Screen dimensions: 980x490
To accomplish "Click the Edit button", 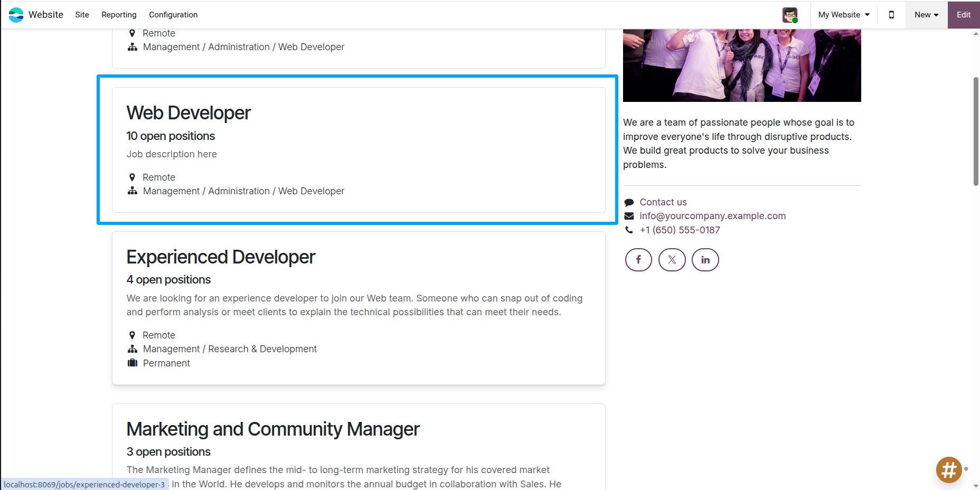I will [963, 15].
